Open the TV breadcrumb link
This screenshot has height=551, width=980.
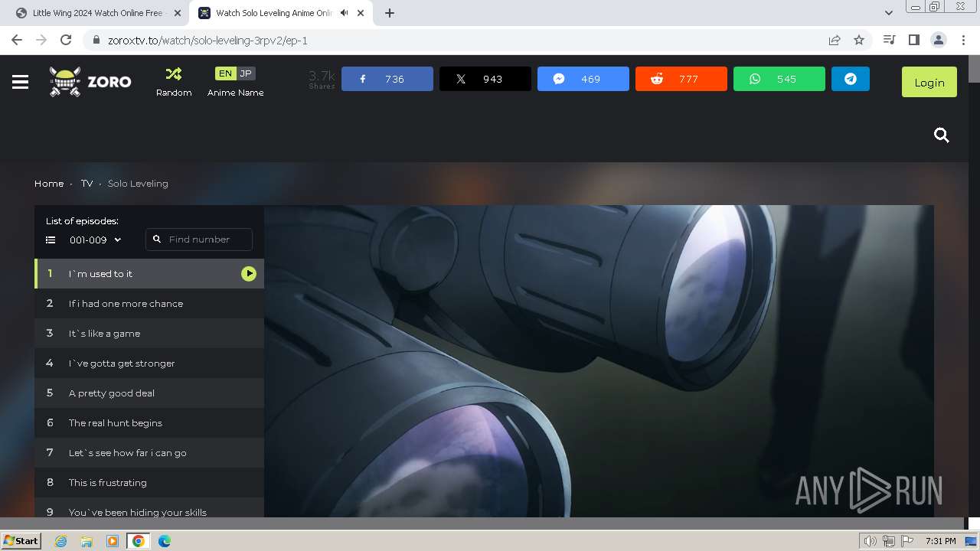87,184
